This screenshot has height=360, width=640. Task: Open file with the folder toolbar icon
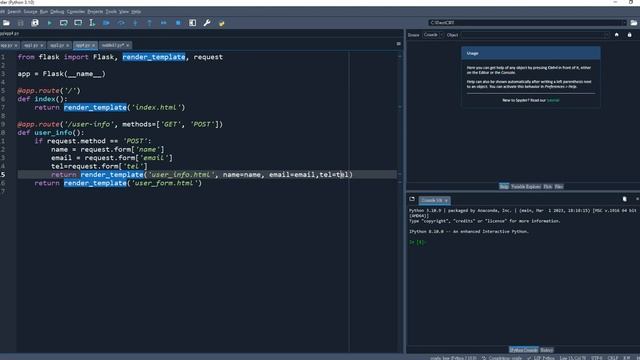coord(6,23)
